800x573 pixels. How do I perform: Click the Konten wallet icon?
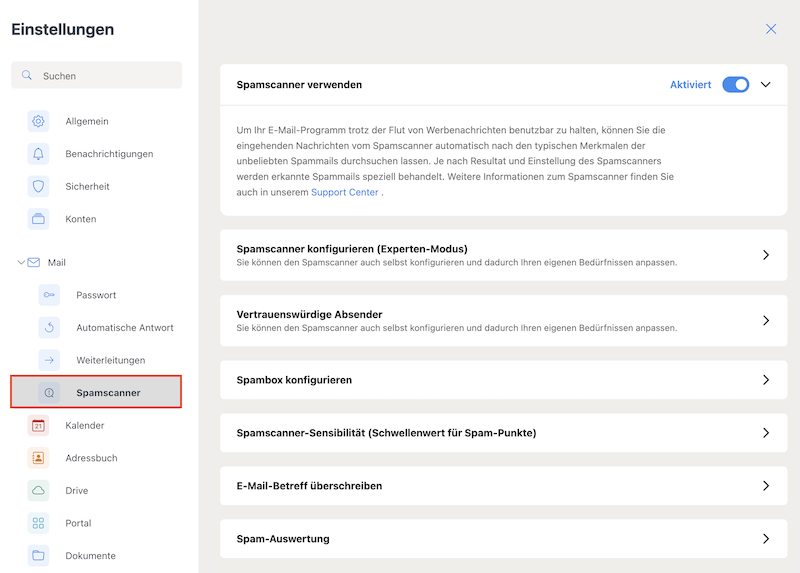38,219
